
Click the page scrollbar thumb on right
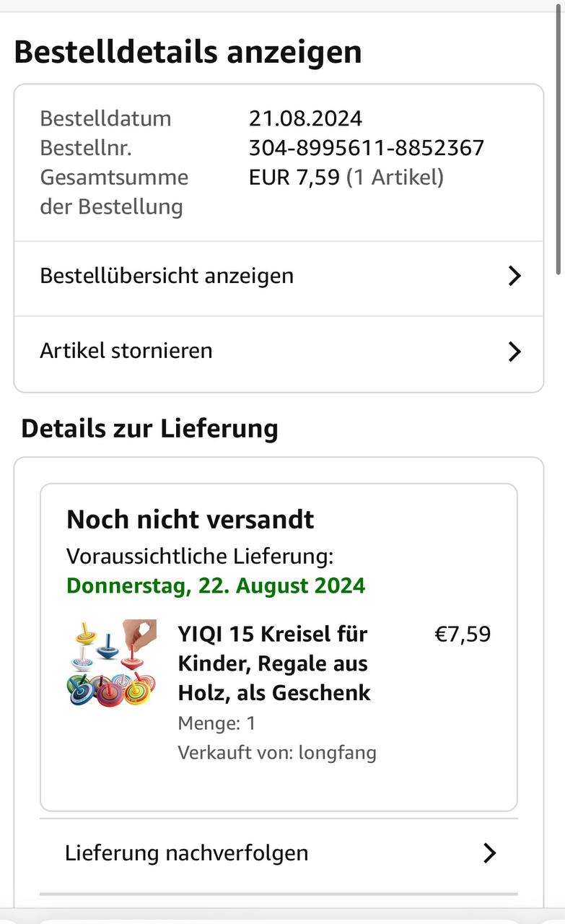(x=560, y=144)
